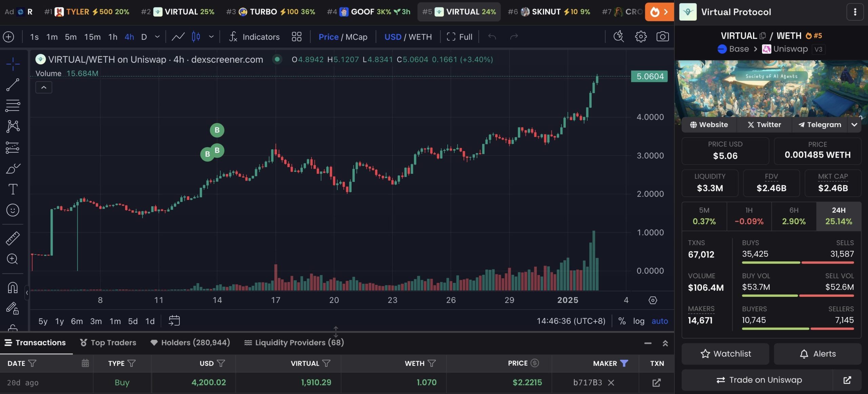The width and height of the screenshot is (868, 394).
Task: Take a chart snapshot with camera icon
Action: click(x=663, y=37)
